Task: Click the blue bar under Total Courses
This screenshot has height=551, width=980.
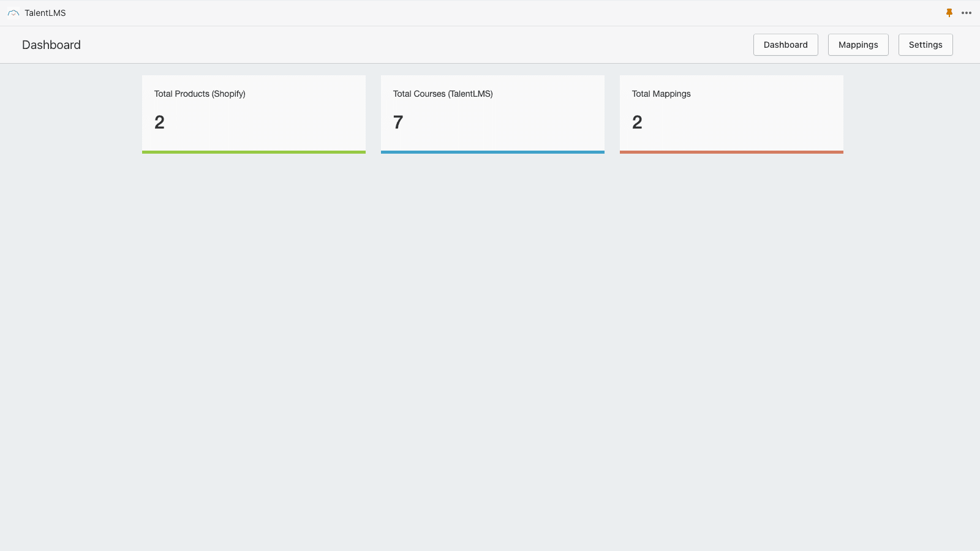Action: (x=492, y=152)
